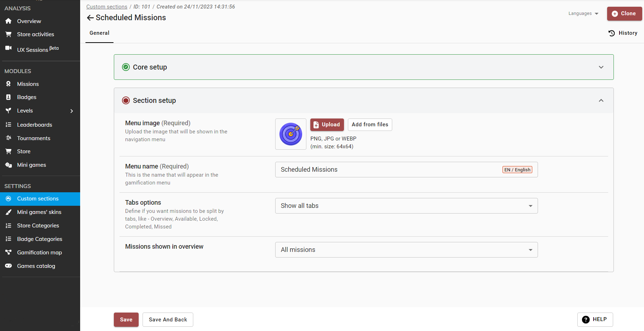The image size is (644, 331).
Task: Open Missions shown in overview dropdown
Action: point(406,250)
